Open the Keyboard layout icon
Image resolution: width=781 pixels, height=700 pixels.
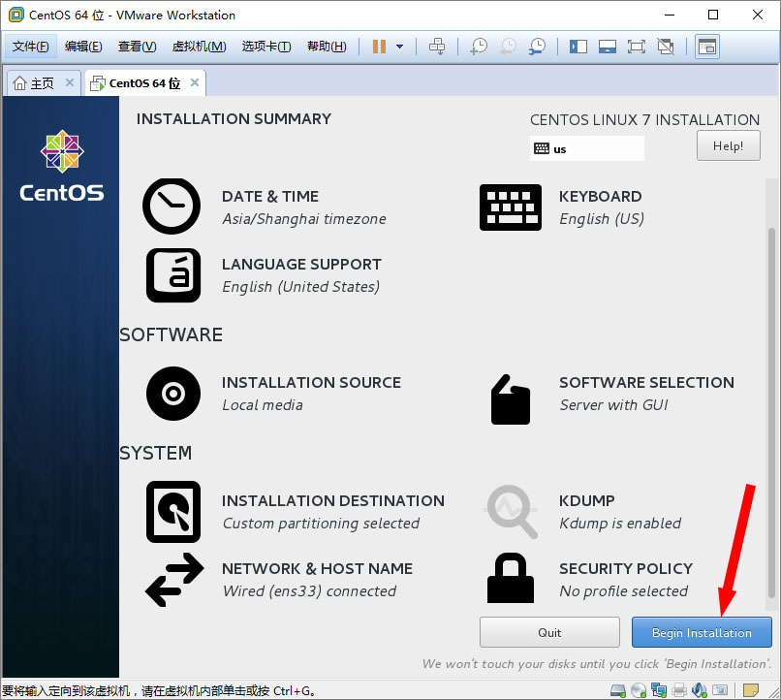pos(511,207)
